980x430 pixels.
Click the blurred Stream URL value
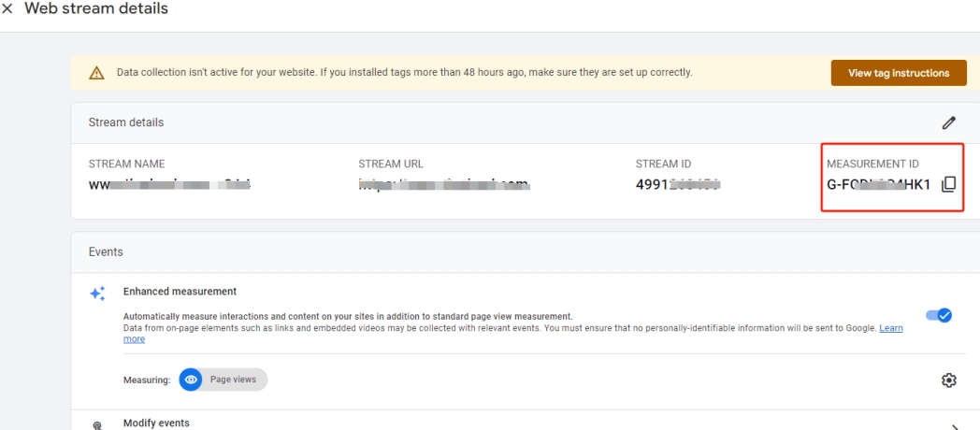[x=444, y=184]
